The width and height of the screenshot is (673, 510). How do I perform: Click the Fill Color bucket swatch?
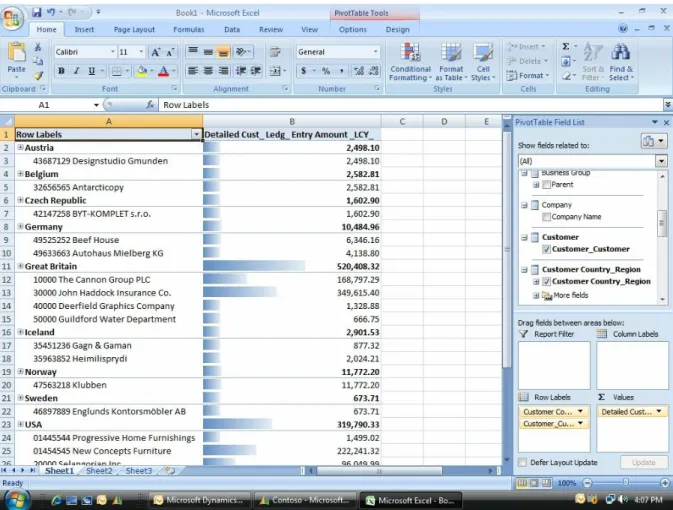(x=141, y=71)
